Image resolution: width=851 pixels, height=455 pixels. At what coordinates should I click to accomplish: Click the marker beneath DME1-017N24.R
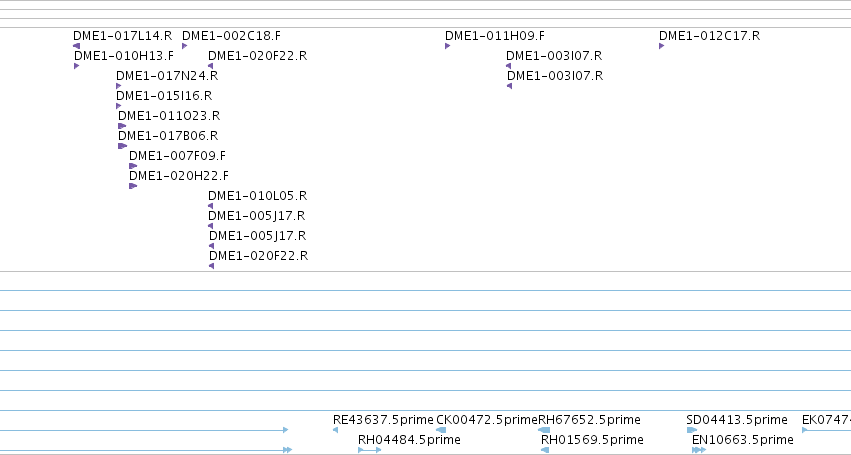pos(119,86)
